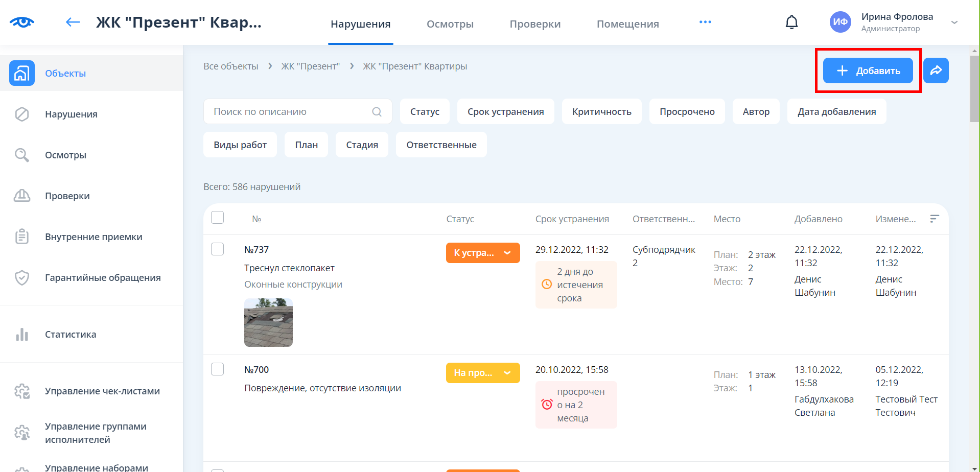This screenshot has width=980, height=472.
Task: Open Статистика from the sidebar
Action: point(71,335)
